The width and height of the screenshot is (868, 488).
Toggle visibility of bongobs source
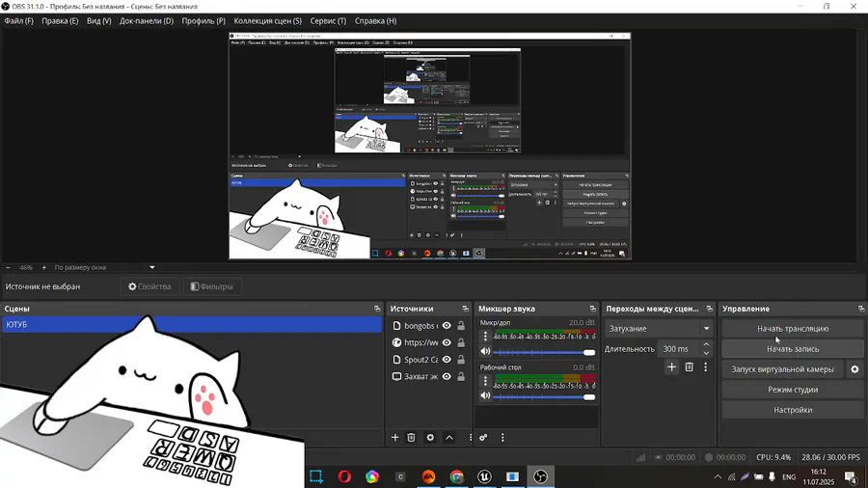(x=447, y=326)
